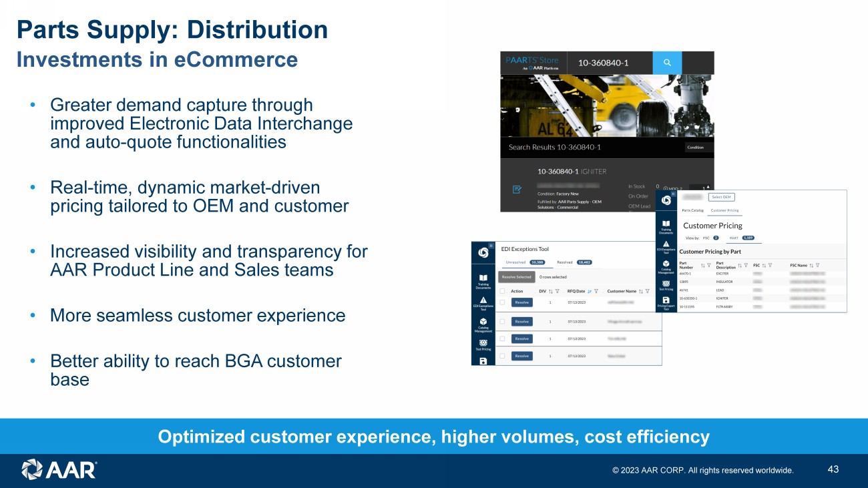
Task: Sort the Part Number column
Action: pyautogui.click(x=702, y=265)
